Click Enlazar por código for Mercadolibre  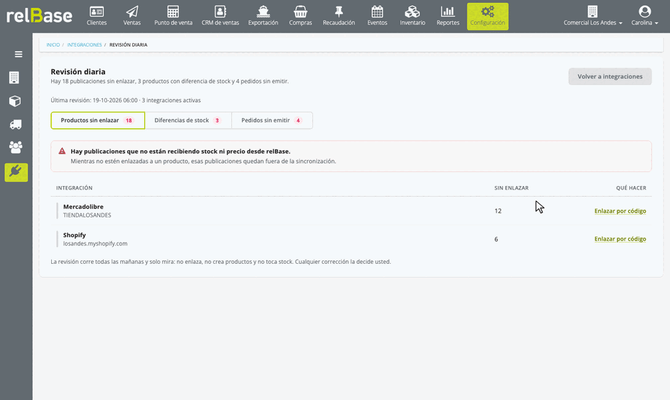pyautogui.click(x=620, y=211)
